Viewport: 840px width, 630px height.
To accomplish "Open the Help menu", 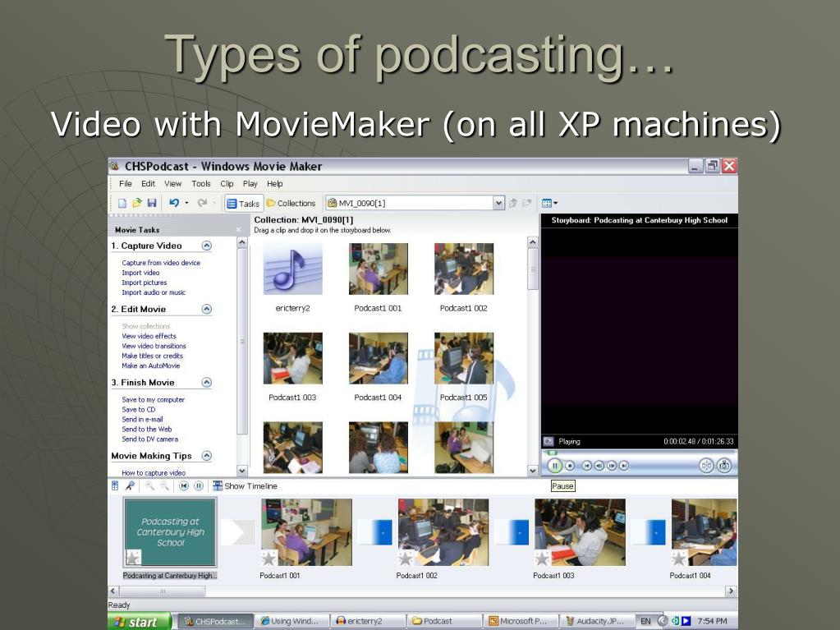I will coord(274,184).
